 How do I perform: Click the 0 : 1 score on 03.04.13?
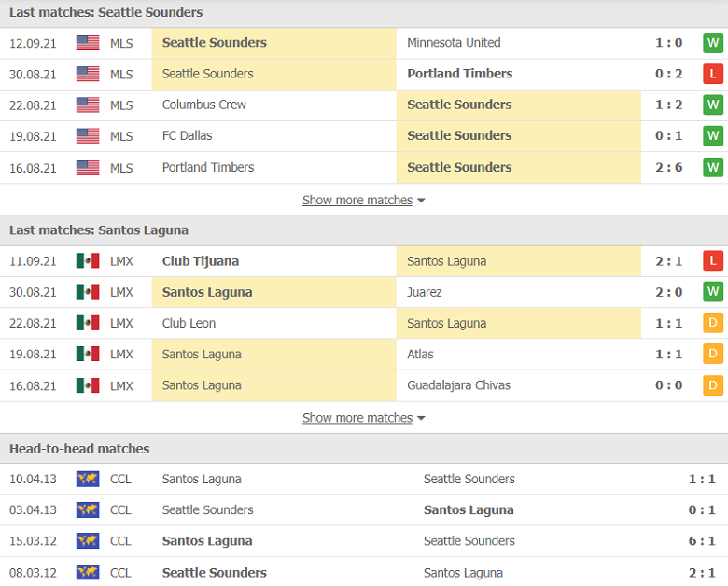[x=702, y=509]
